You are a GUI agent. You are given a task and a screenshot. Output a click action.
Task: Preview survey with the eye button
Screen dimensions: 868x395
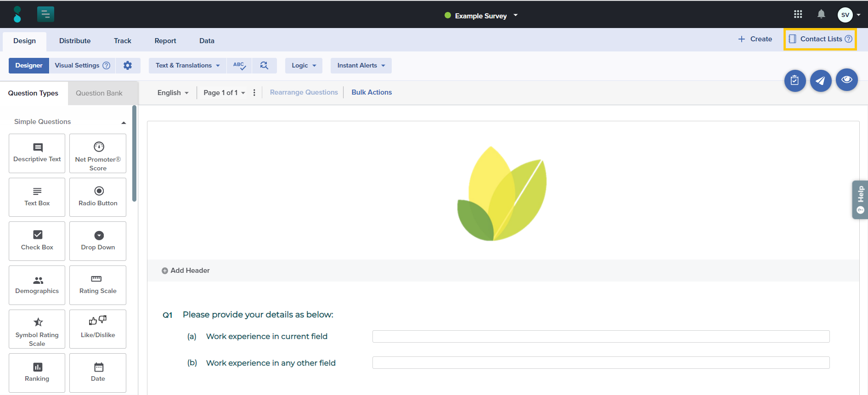tap(846, 80)
